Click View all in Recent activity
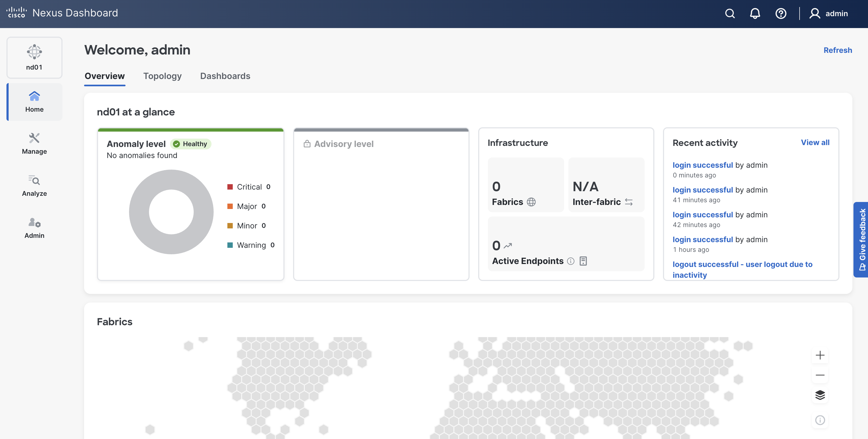This screenshot has width=868, height=439. tap(815, 142)
